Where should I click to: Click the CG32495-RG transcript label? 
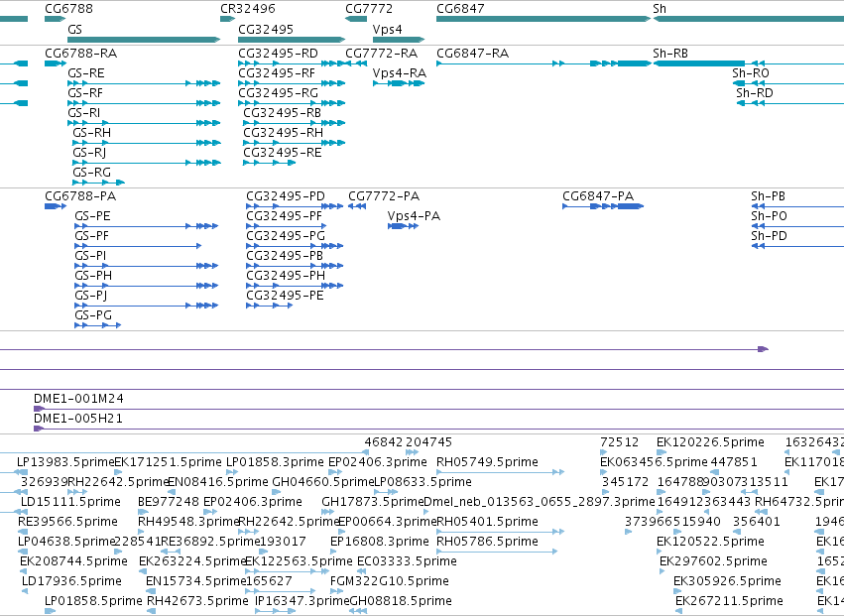[x=279, y=93]
